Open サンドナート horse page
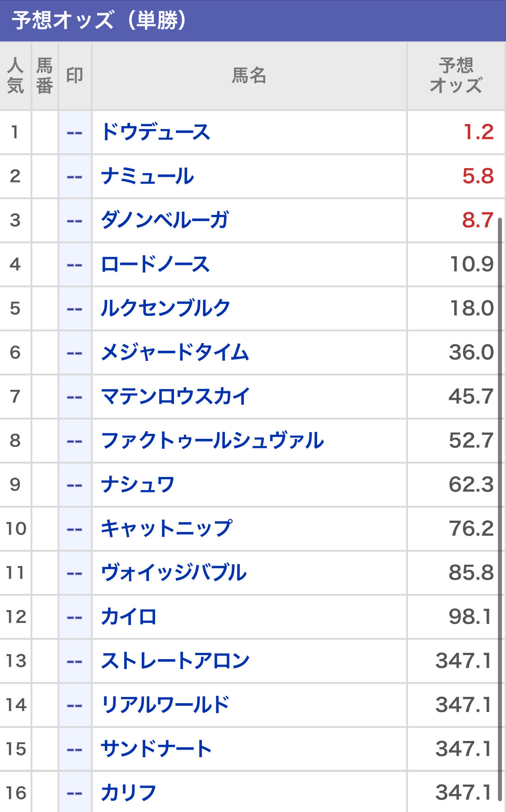 pyautogui.click(x=156, y=749)
